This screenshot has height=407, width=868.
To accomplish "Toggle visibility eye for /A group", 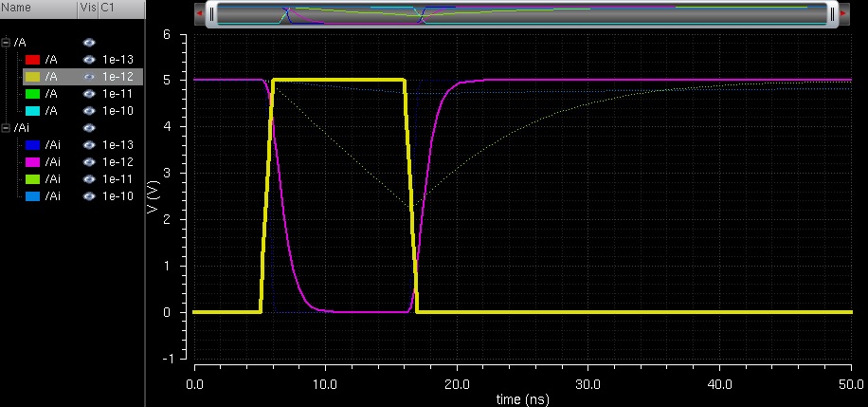I will pos(89,43).
